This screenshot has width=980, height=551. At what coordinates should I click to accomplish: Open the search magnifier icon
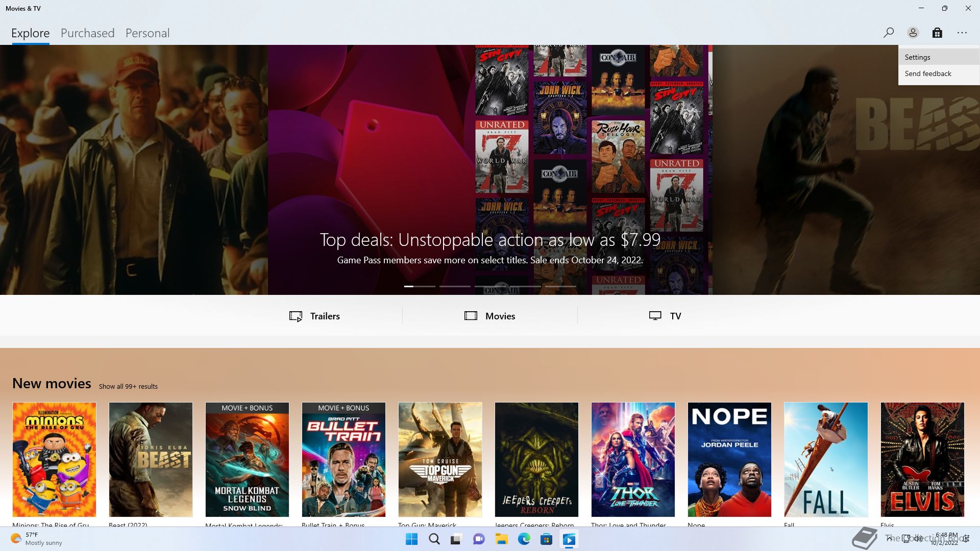[889, 33]
